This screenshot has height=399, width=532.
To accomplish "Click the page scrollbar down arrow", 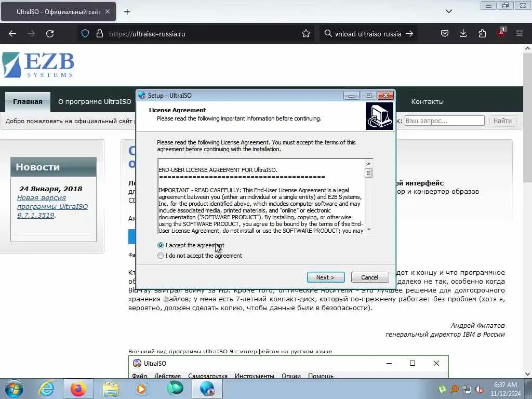I will click(x=528, y=374).
